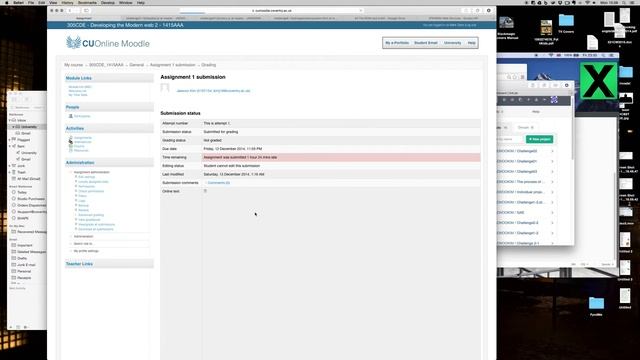Select Drafts folder in Mail sidebar
This screenshot has height=360, width=640.
[22, 258]
